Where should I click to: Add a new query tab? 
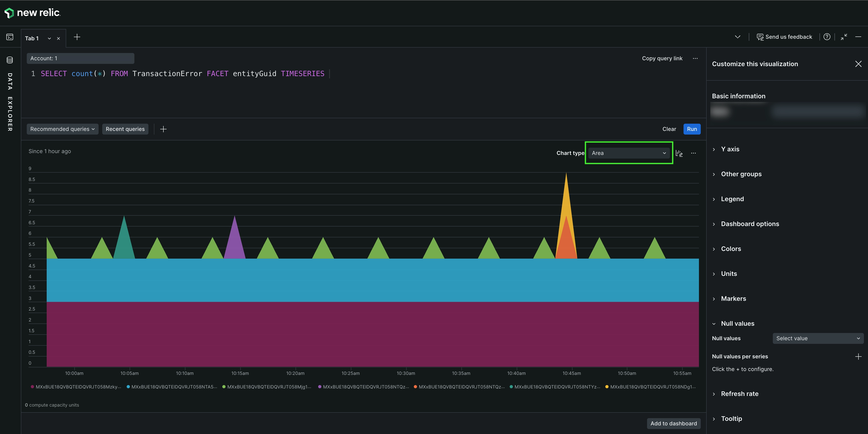pos(77,37)
